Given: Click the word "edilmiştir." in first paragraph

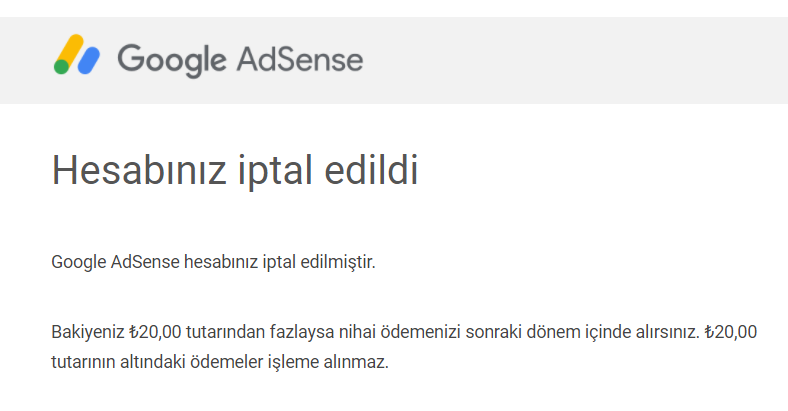Looking at the screenshot, I should 338,262.
